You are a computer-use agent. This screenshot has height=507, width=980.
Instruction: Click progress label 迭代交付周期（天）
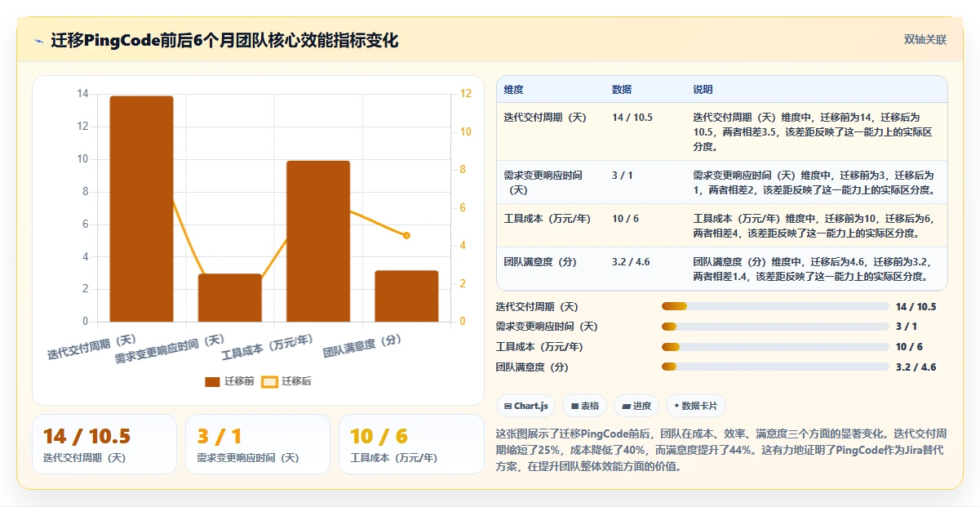[x=537, y=307]
